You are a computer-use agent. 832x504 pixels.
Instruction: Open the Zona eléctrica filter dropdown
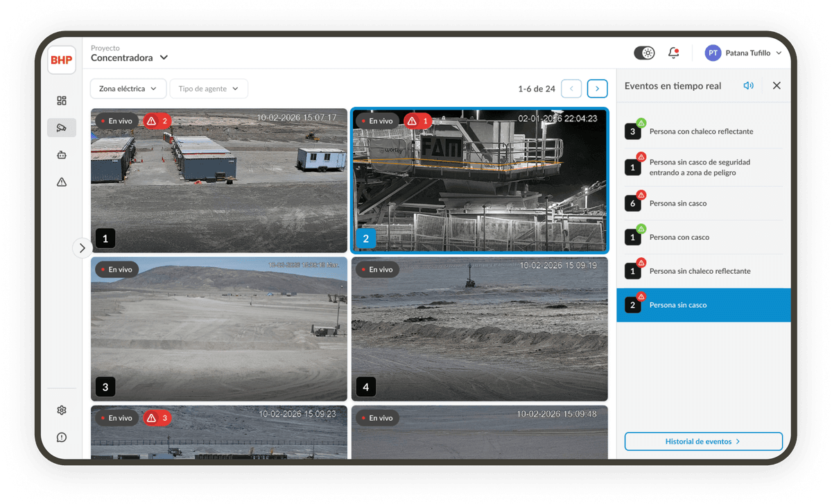click(128, 88)
